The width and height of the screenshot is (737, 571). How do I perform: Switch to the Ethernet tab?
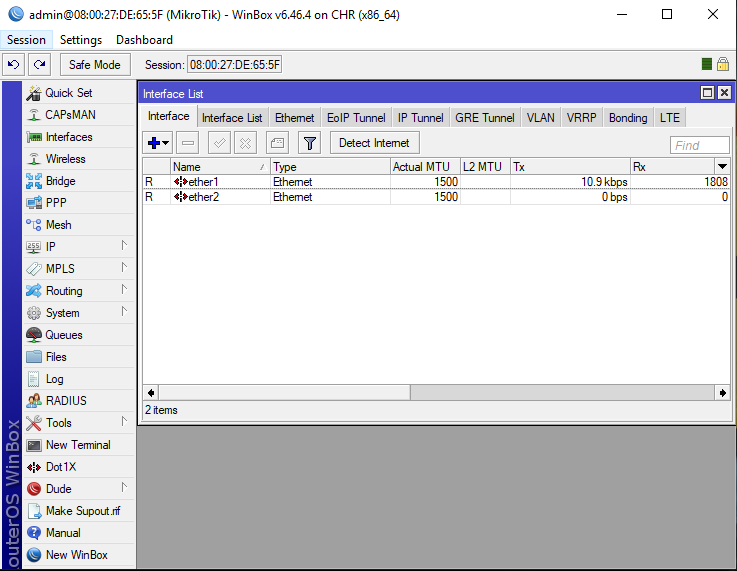point(295,117)
